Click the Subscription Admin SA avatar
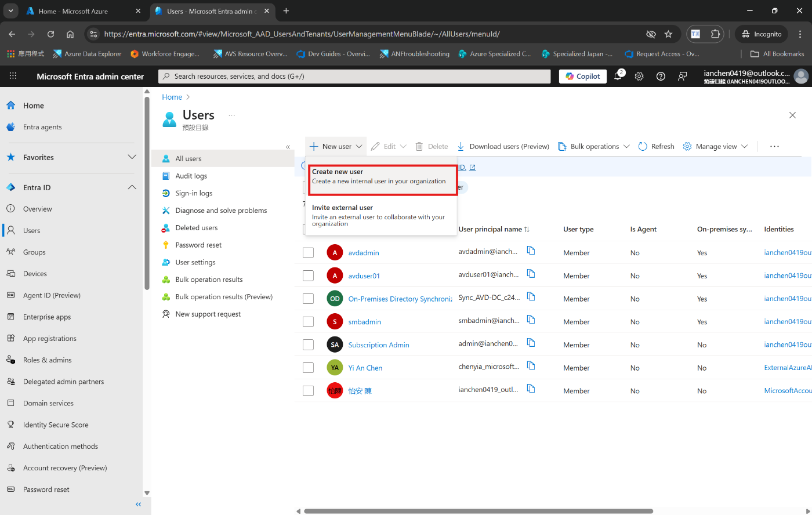The width and height of the screenshot is (812, 515). pos(335,344)
